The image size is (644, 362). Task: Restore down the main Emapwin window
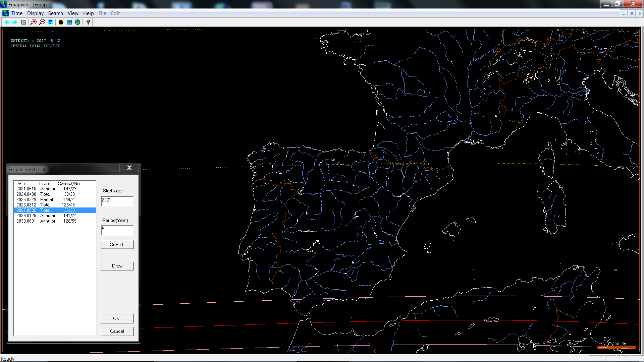[617, 4]
